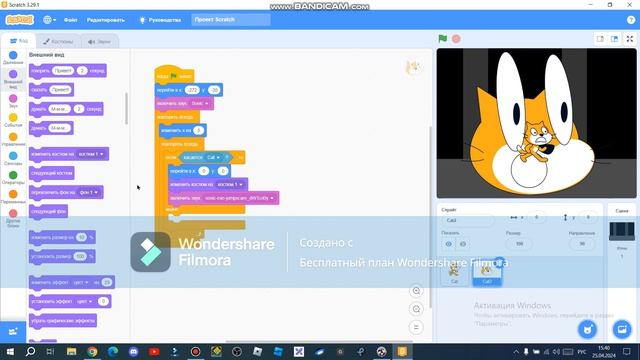Select the События blocks category
640x360 pixels.
point(13,120)
